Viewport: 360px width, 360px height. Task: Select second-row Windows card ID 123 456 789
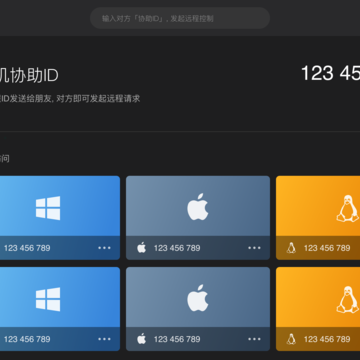pos(27,339)
